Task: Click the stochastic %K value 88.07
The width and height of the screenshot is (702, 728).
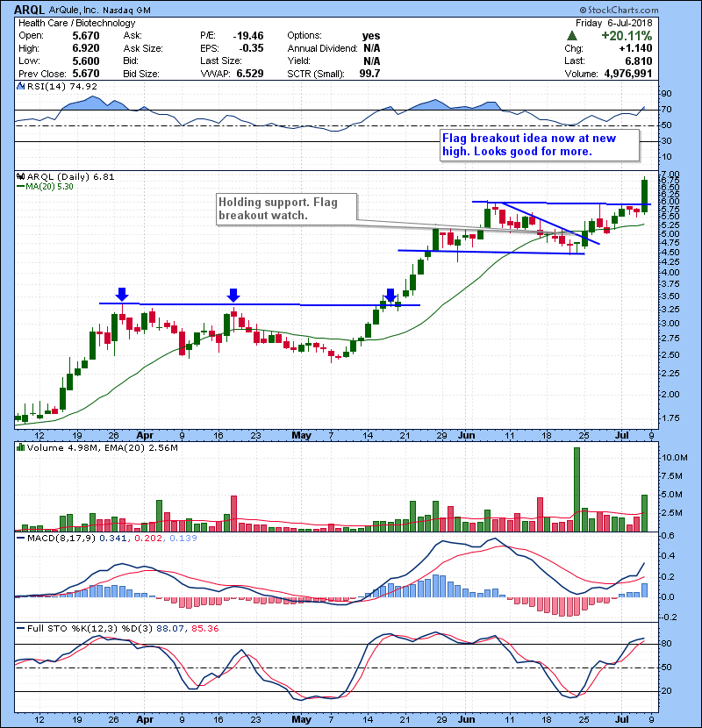Action: 170,629
